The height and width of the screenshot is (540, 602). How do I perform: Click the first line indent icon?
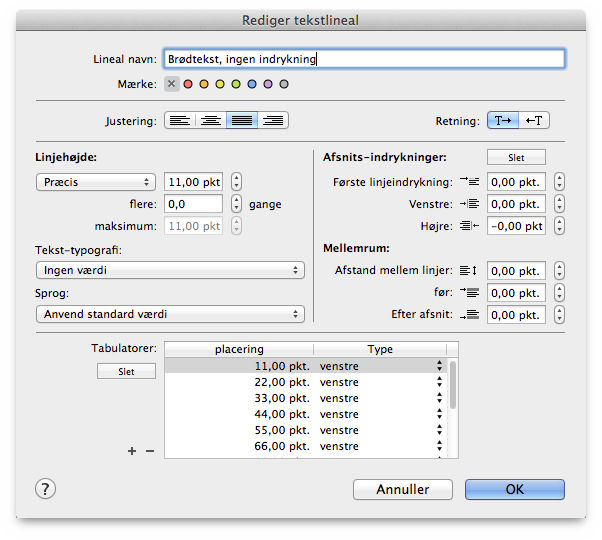tap(470, 182)
